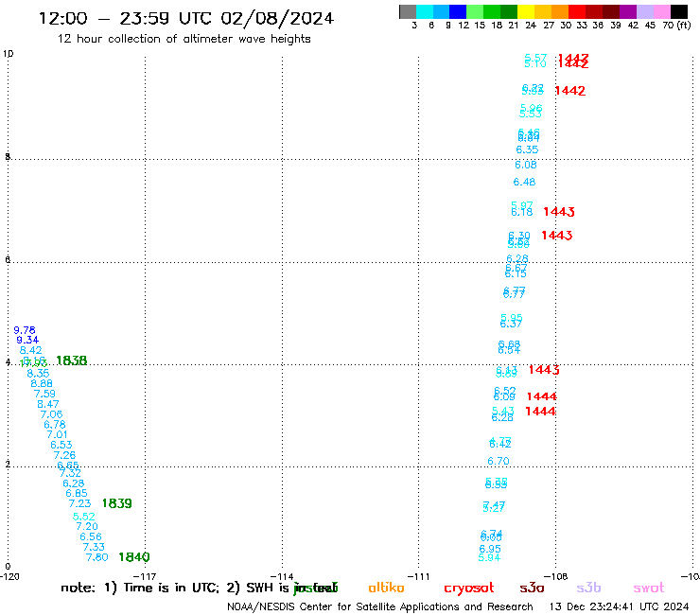Viewport: 700px width, 615px height.
Task: Click the wave height value 7.26
Action: (x=64, y=455)
